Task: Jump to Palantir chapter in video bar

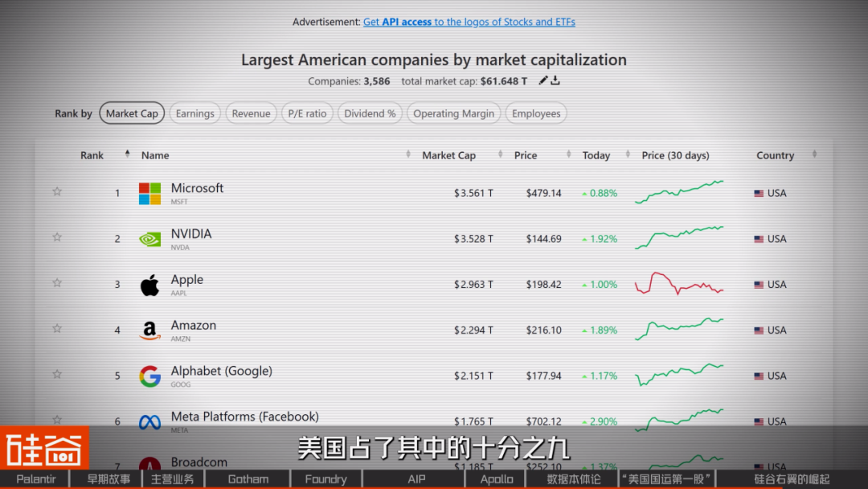Action: click(x=36, y=479)
